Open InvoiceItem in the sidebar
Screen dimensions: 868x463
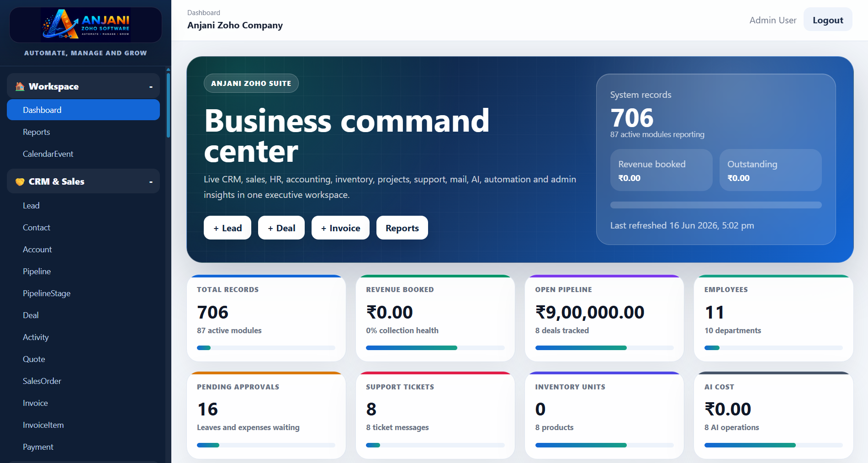coord(83,425)
